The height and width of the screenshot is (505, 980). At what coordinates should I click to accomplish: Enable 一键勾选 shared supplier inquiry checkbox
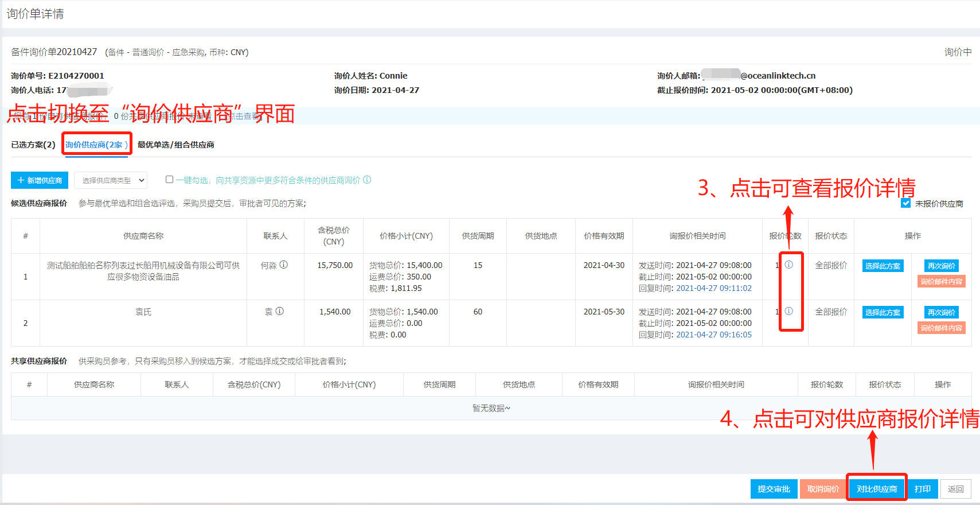170,180
